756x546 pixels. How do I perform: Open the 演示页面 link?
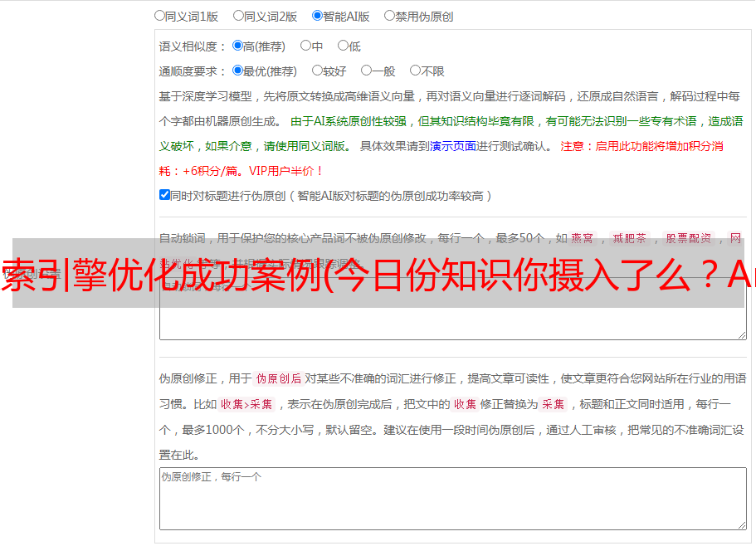point(453,146)
